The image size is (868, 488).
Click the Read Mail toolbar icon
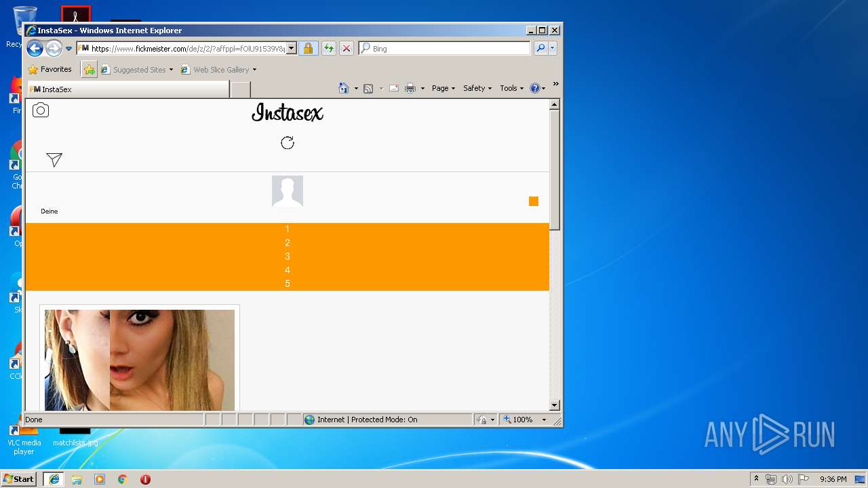(x=393, y=88)
